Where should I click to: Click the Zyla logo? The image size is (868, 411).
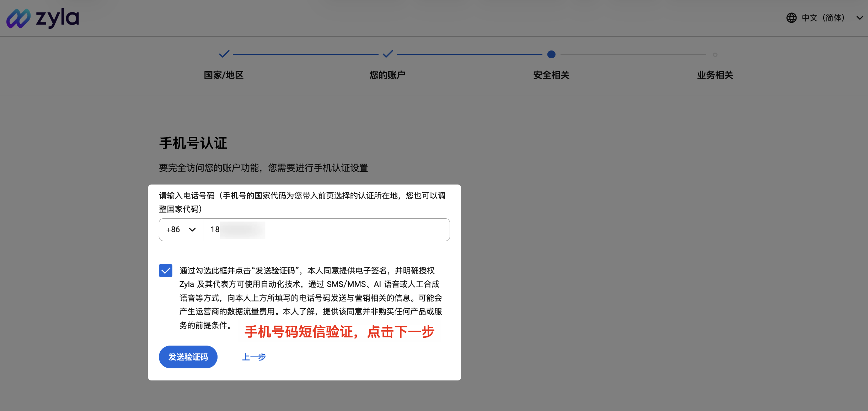(43, 17)
